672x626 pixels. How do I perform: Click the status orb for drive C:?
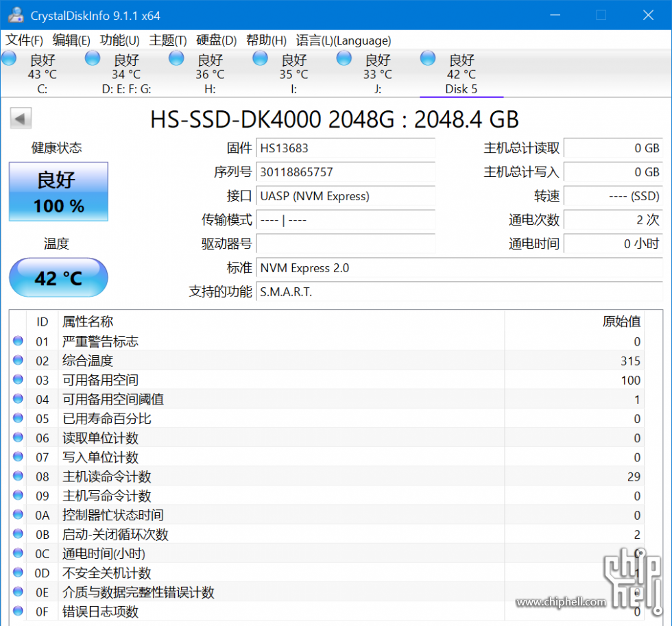(8, 58)
